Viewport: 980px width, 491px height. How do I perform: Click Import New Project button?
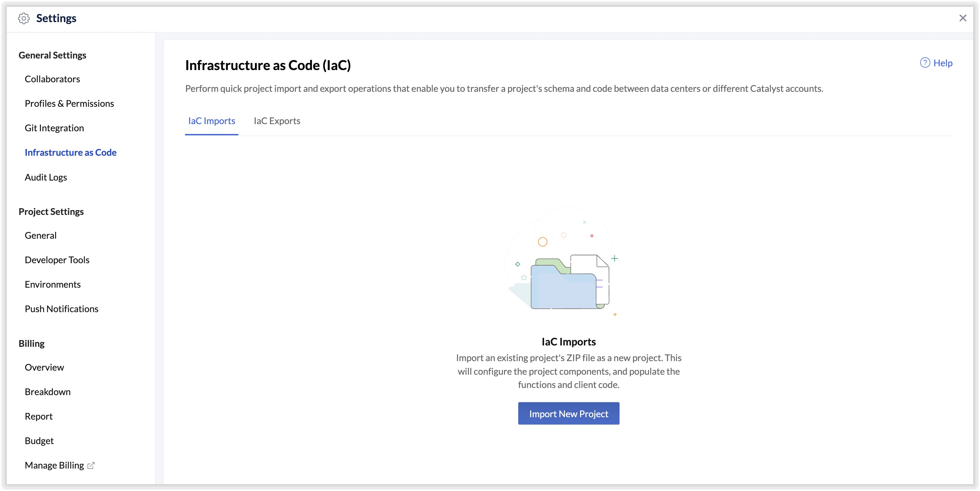(x=569, y=413)
